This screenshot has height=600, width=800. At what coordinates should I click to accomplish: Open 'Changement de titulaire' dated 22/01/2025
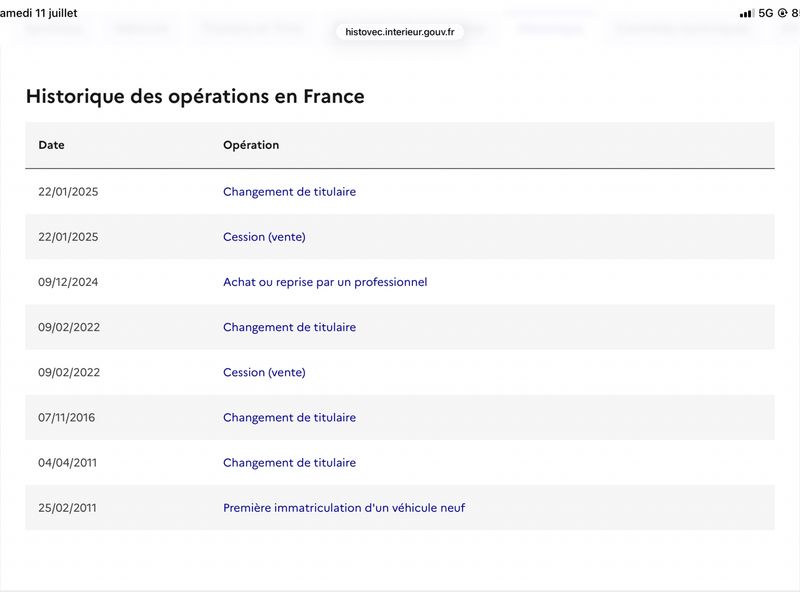point(289,192)
